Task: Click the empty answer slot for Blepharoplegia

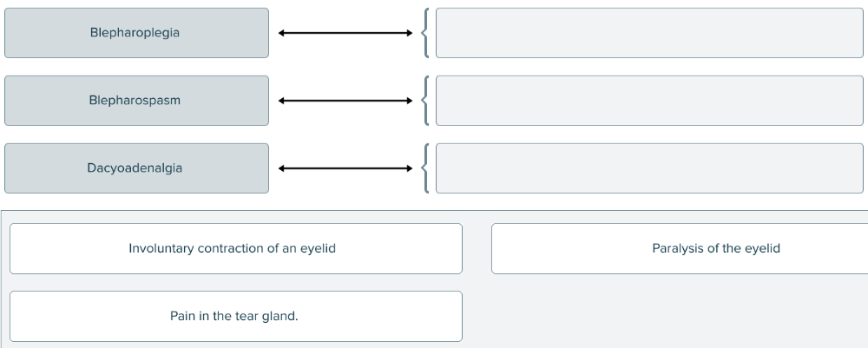Action: point(649,33)
